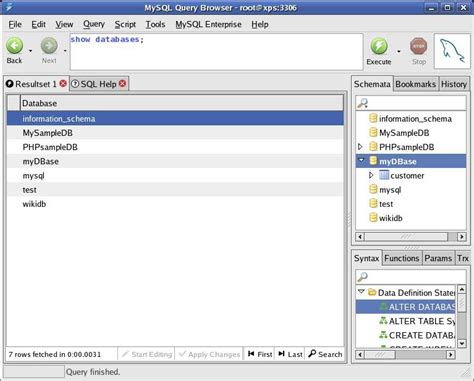Click the CREATE DATABASE syntax icon
Screen dimensions: 474x381
click(x=383, y=335)
